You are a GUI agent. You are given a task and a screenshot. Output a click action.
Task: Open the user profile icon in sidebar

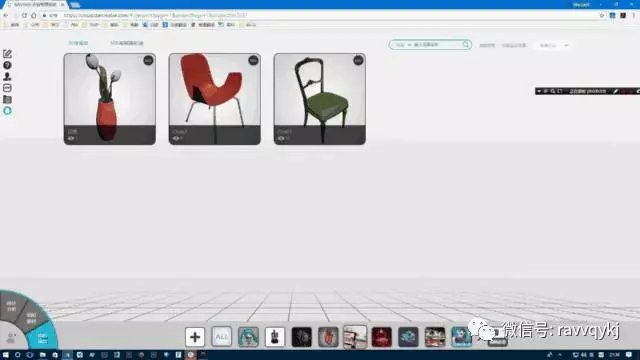(x=7, y=76)
